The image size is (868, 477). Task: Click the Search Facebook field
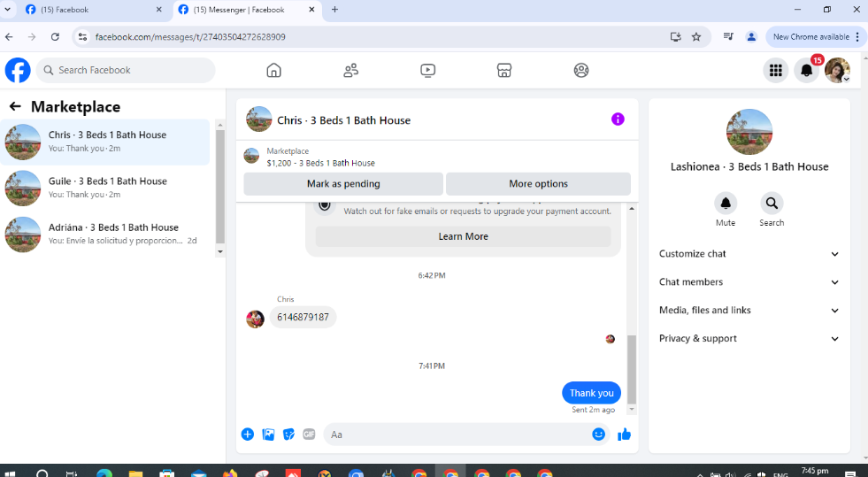[126, 70]
